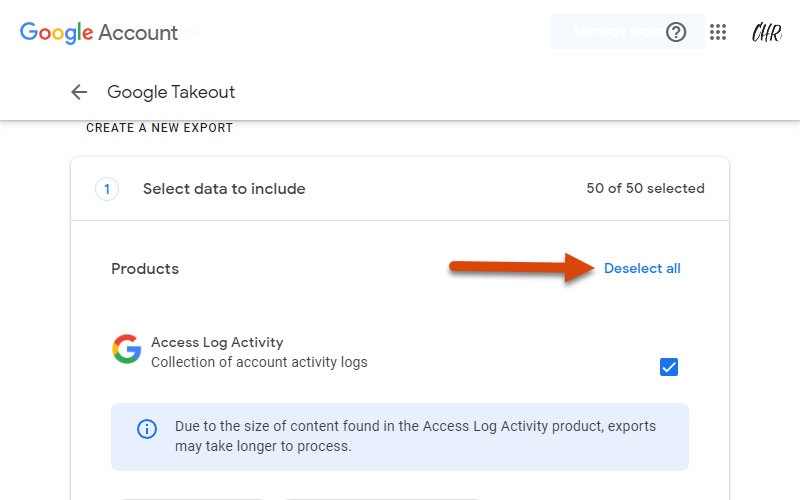Viewport: 800px width, 500px height.
Task: Click the step 1 number circle
Action: (107, 189)
